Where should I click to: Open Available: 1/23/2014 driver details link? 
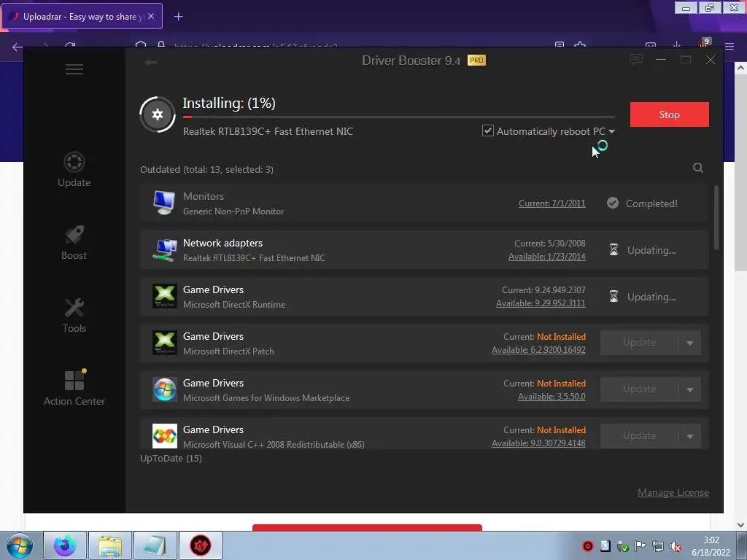[546, 257]
